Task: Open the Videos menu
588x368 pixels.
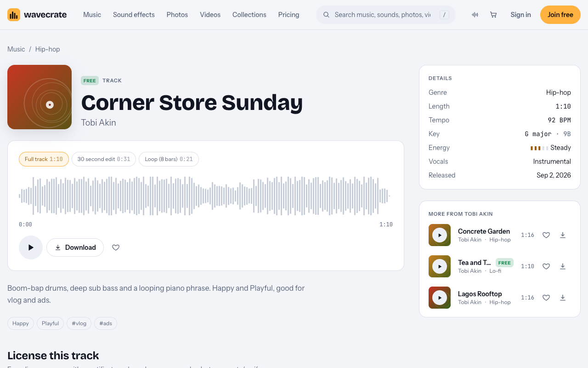Action: (210, 15)
